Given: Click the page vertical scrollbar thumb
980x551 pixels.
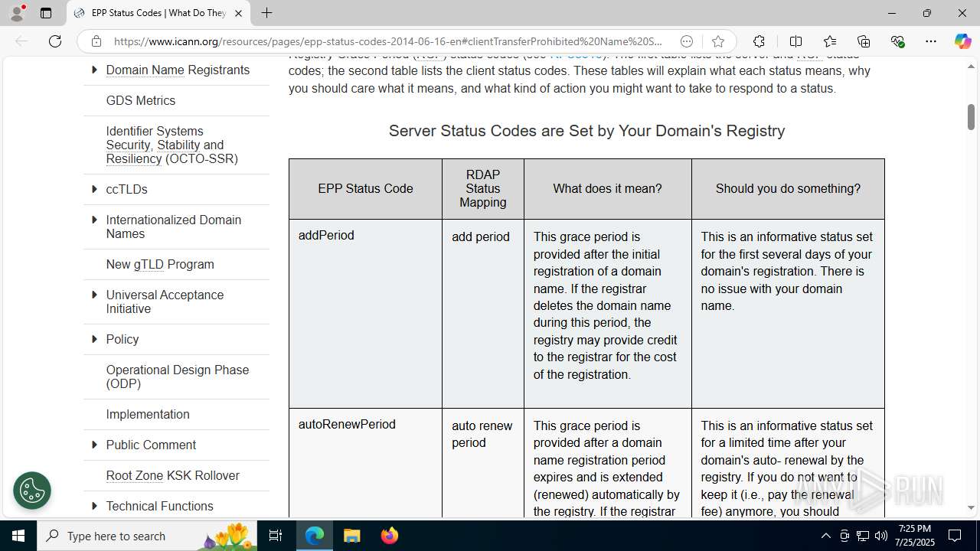Looking at the screenshot, I should pos(971,116).
